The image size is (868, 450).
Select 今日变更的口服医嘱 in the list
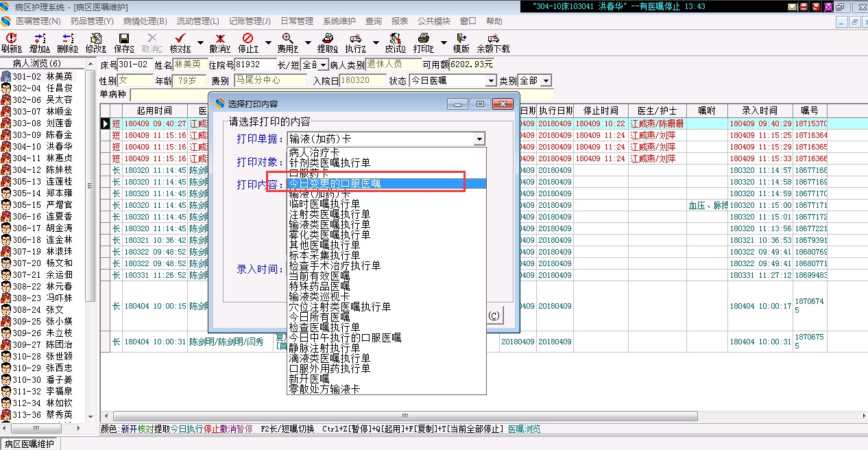click(x=387, y=184)
